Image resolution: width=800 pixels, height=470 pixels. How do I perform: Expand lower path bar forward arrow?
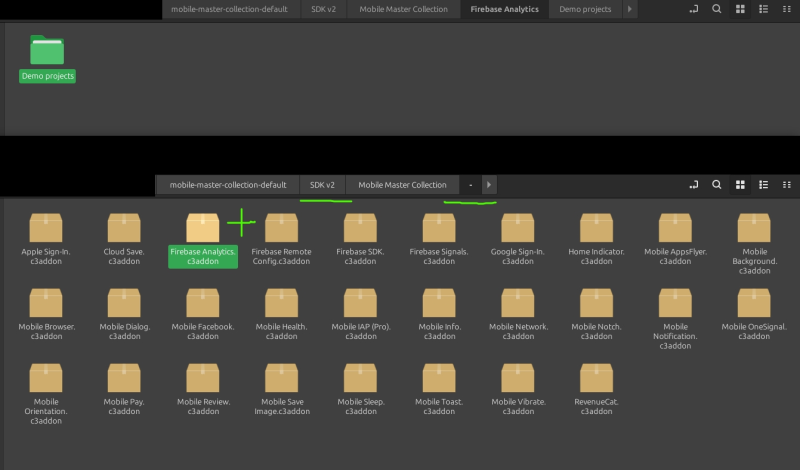[x=489, y=185]
